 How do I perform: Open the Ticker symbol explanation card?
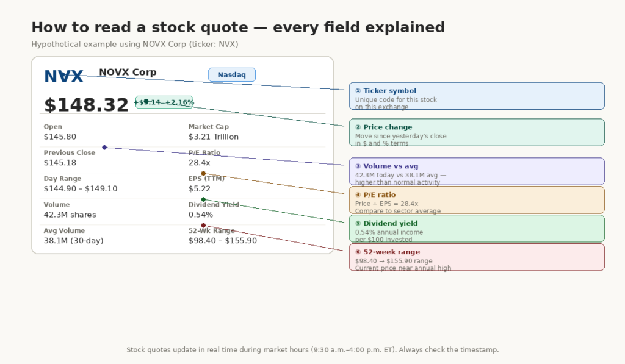(x=477, y=96)
